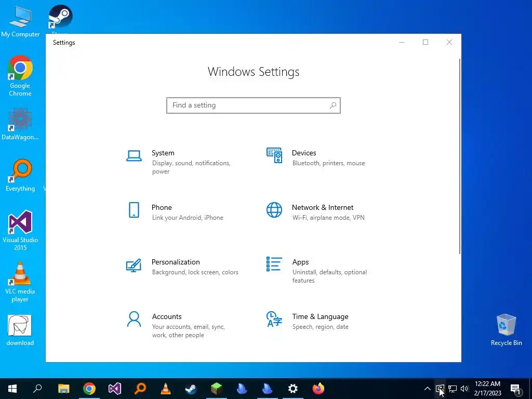Launch Chrome from the taskbar

[x=89, y=389]
